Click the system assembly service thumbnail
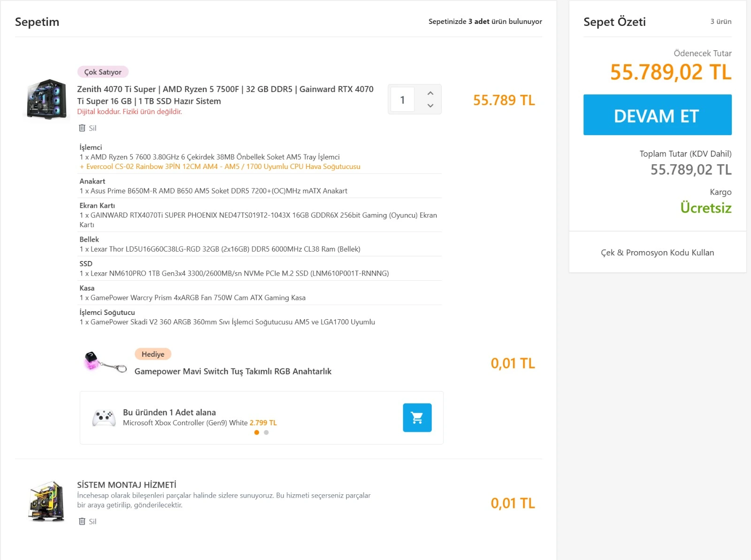751x560 pixels. click(x=46, y=501)
